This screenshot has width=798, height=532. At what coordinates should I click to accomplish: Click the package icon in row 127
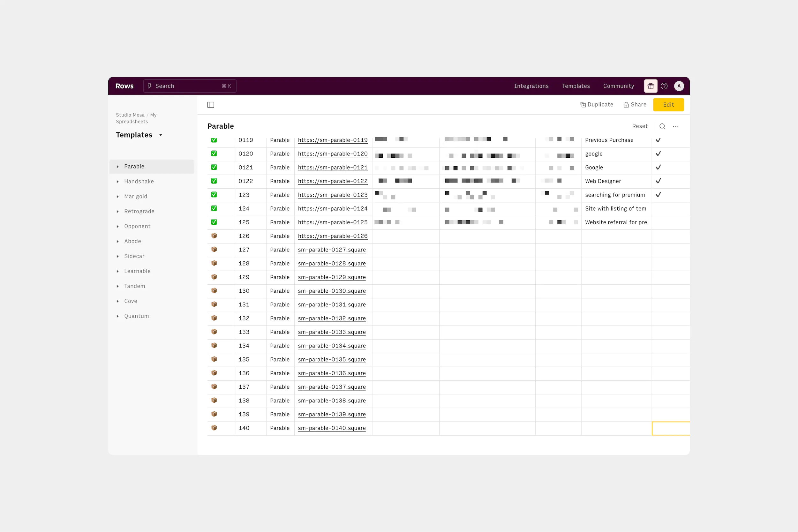click(x=214, y=249)
